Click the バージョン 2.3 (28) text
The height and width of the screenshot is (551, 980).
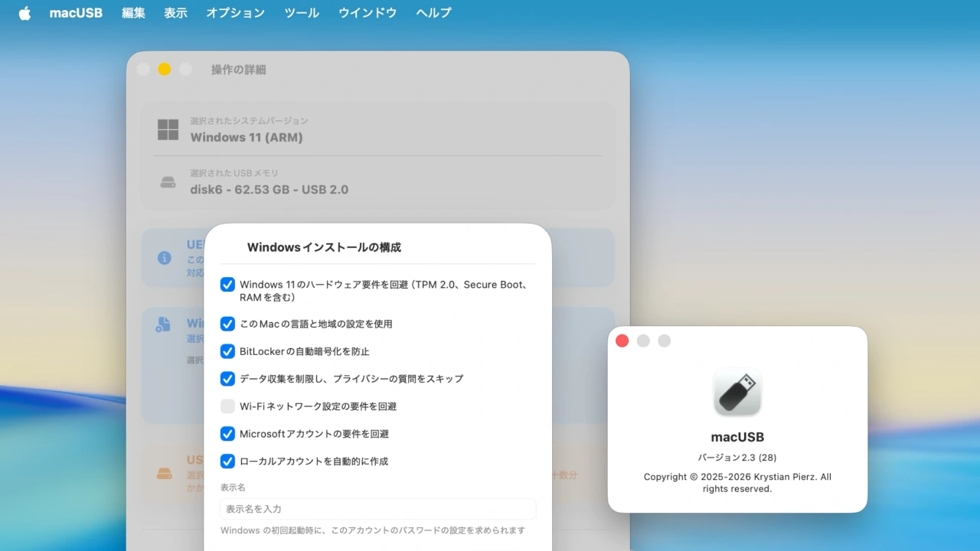[737, 458]
